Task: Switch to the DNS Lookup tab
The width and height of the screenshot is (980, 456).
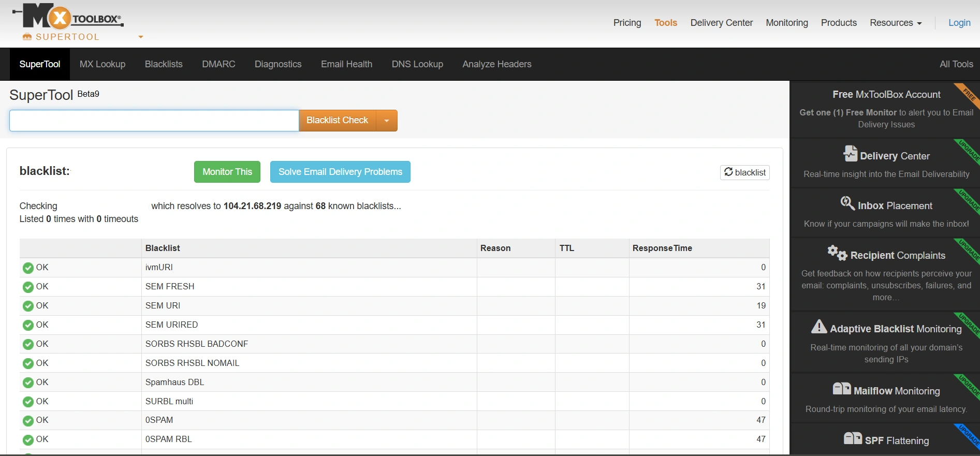Action: (417, 64)
